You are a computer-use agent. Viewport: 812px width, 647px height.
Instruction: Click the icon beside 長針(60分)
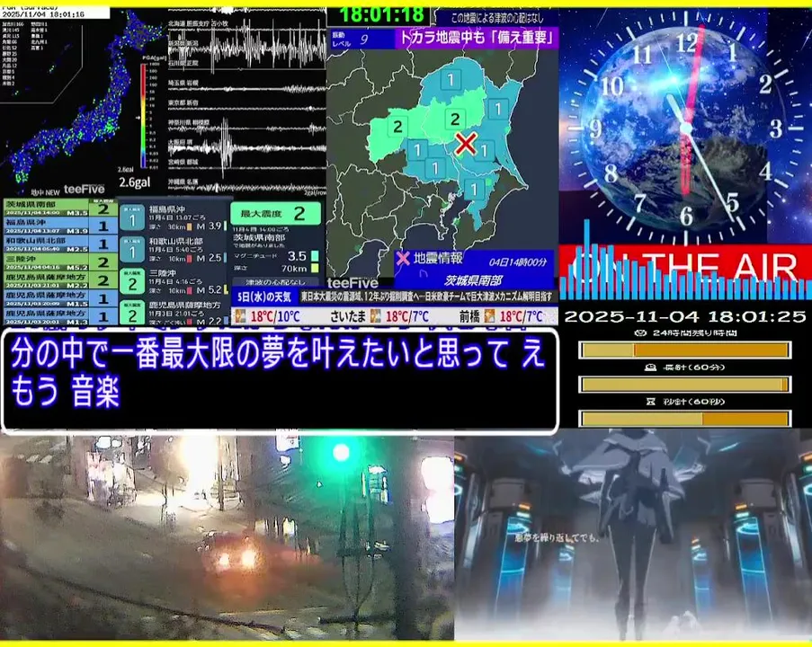[650, 368]
